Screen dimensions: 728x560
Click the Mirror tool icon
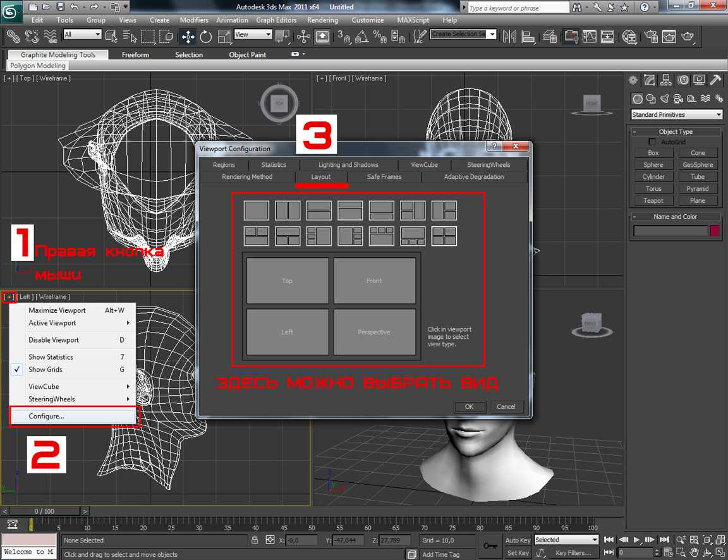pyautogui.click(x=509, y=37)
